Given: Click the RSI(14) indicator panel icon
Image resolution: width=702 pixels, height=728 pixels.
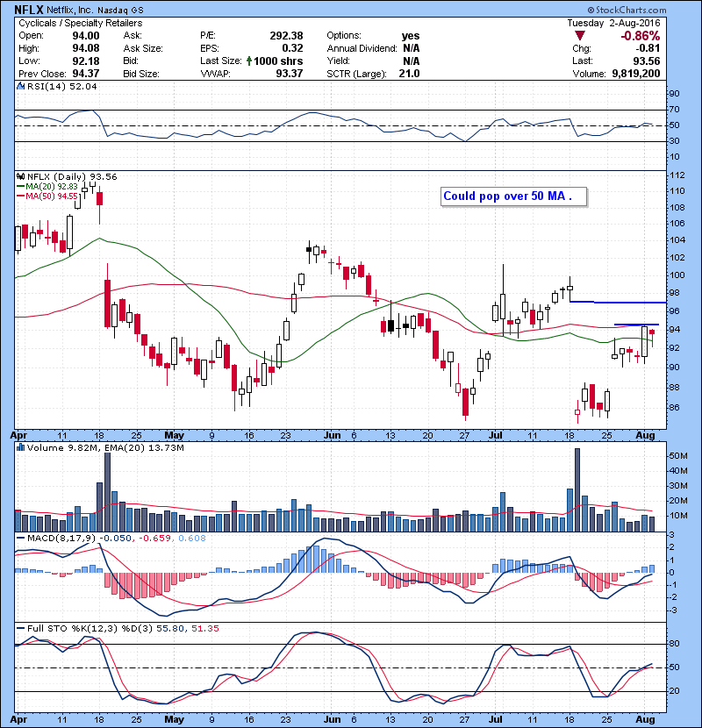Looking at the screenshot, I should [20, 86].
